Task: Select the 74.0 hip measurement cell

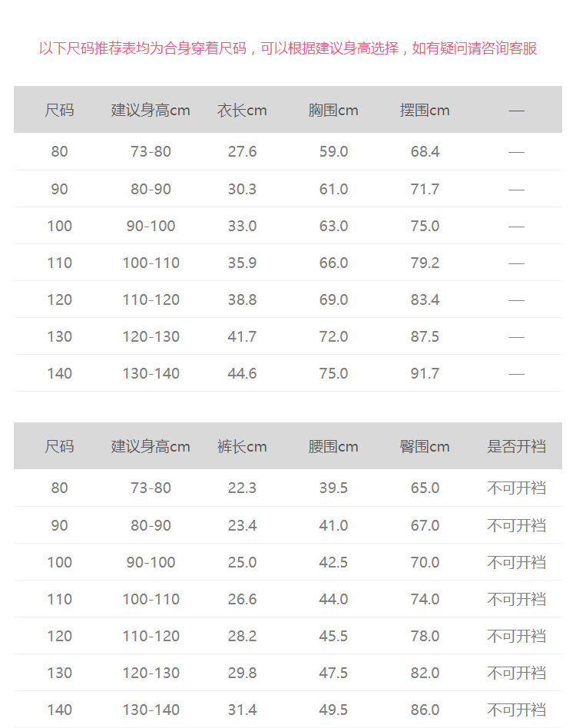Action: tap(425, 599)
